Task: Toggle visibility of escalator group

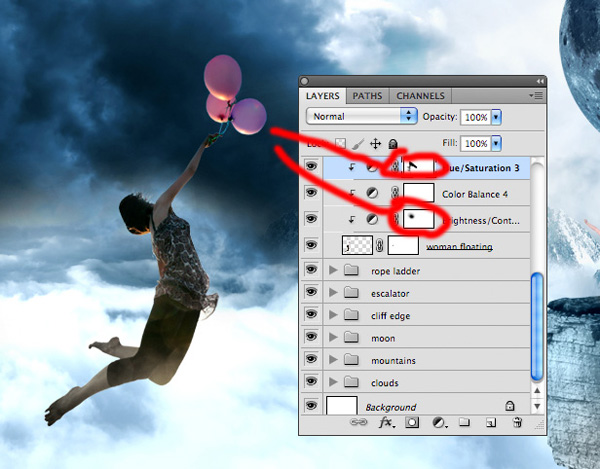Action: coord(311,292)
